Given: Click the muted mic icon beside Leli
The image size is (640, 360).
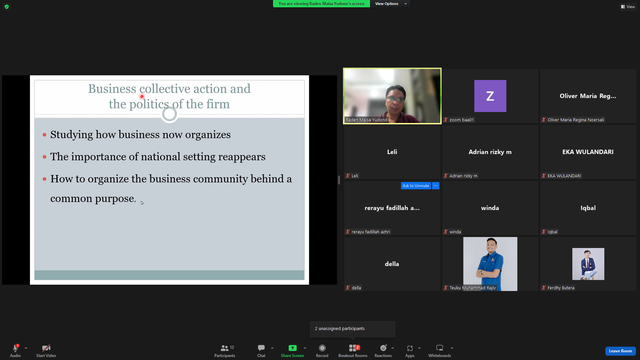Looking at the screenshot, I should (x=348, y=176).
